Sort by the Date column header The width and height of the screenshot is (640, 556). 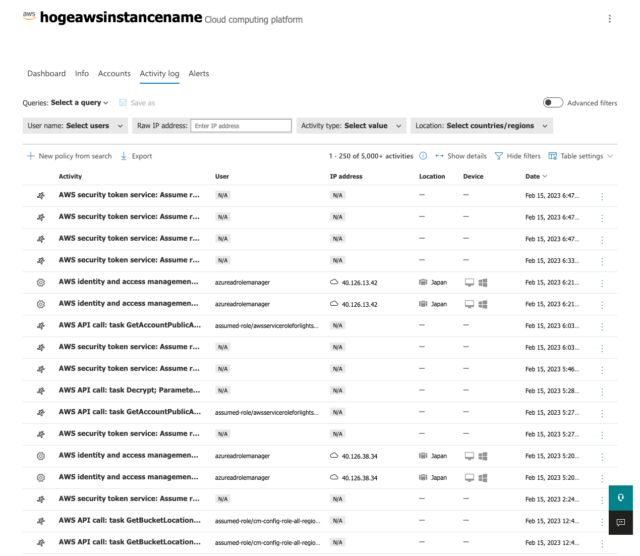[x=536, y=176]
